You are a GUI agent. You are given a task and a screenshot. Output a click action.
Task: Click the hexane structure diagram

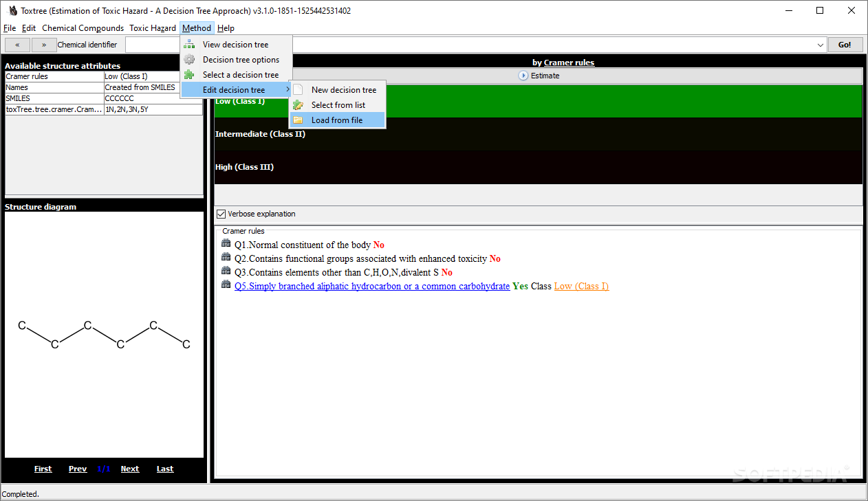pyautogui.click(x=104, y=334)
